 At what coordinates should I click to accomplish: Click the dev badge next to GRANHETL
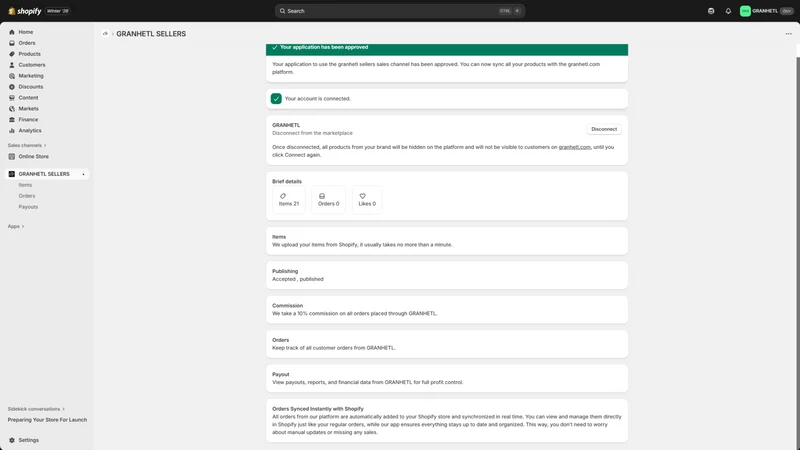tap(786, 11)
